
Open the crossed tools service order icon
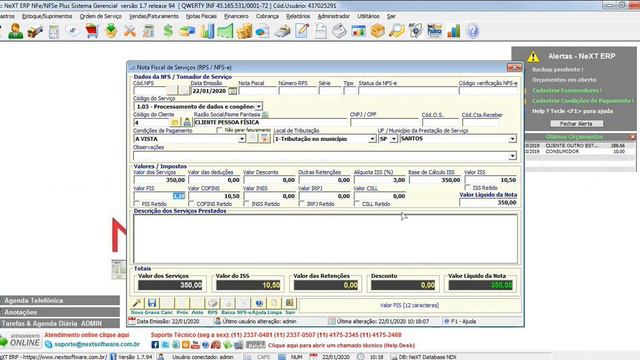pos(130,31)
